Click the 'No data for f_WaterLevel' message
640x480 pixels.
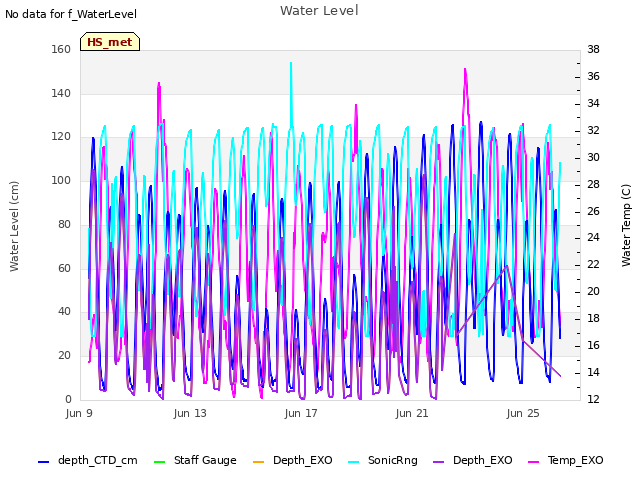[x=71, y=14]
